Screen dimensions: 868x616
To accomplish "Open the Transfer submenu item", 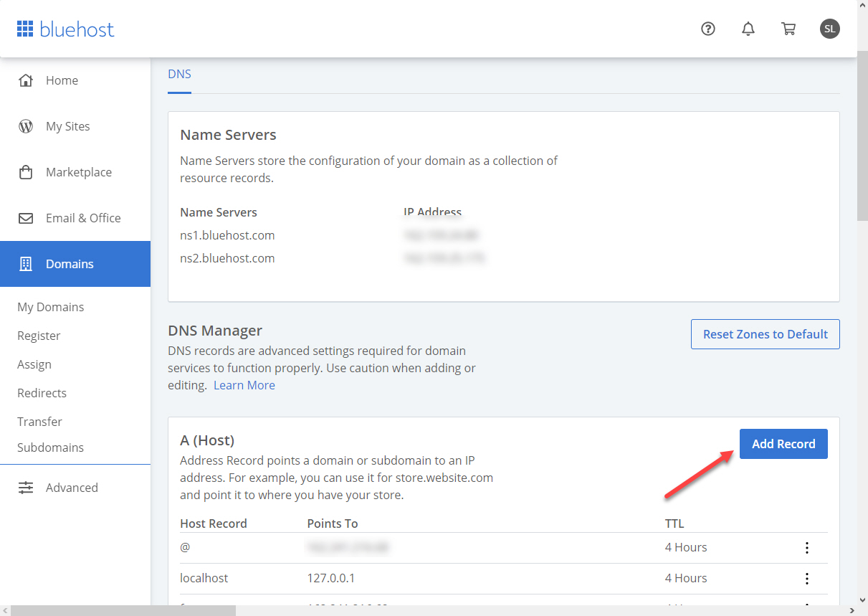I will click(x=39, y=422).
